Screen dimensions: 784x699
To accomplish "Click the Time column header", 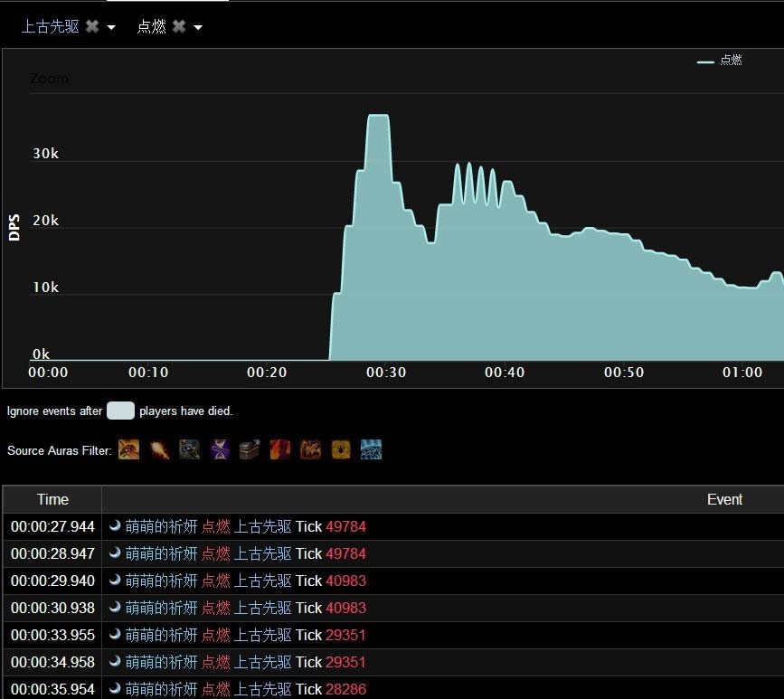I will click(52, 499).
